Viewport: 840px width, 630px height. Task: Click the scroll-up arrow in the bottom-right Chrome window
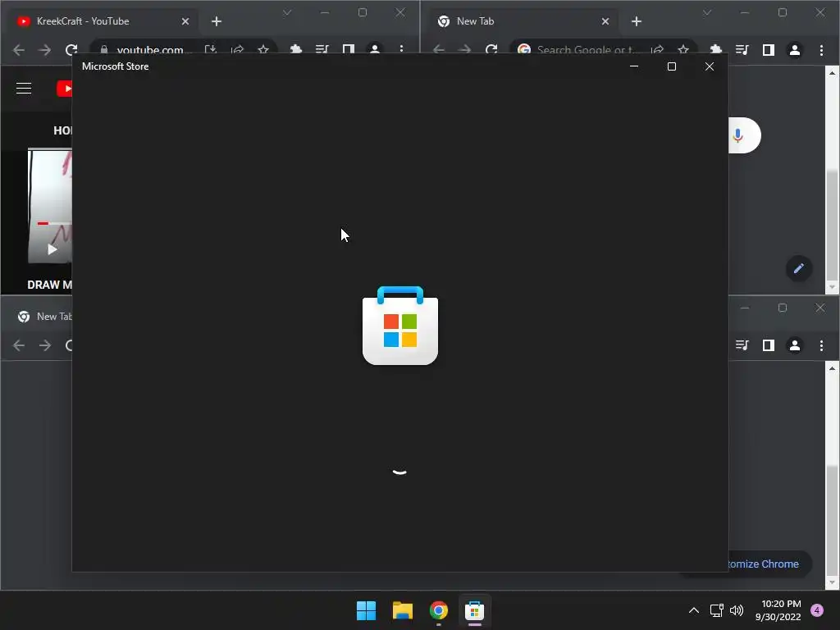[x=832, y=368]
